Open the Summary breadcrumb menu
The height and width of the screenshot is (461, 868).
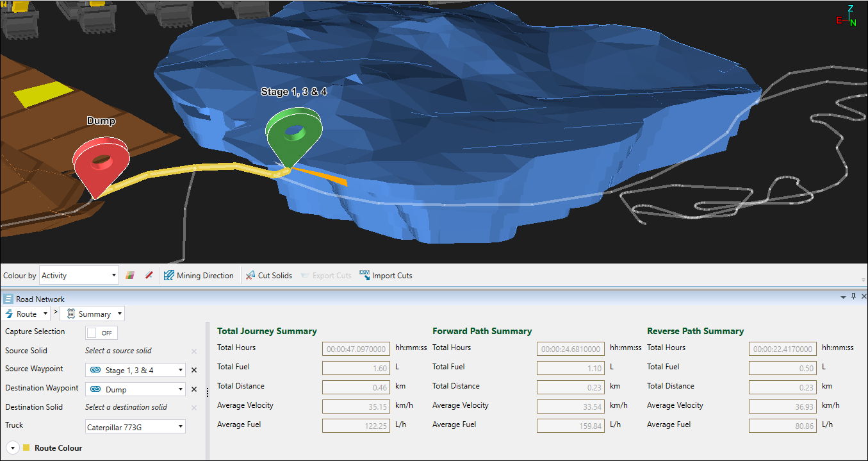pyautogui.click(x=92, y=314)
